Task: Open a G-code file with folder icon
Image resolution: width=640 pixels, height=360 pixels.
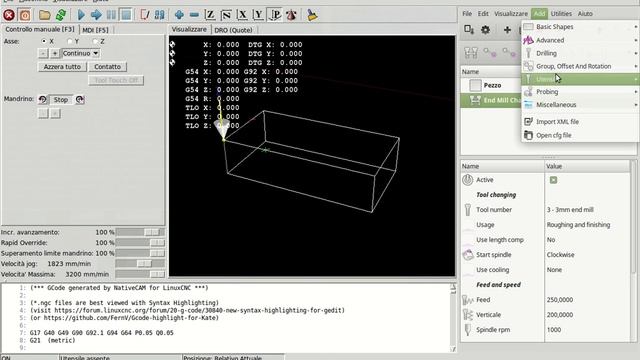Action: [44, 15]
